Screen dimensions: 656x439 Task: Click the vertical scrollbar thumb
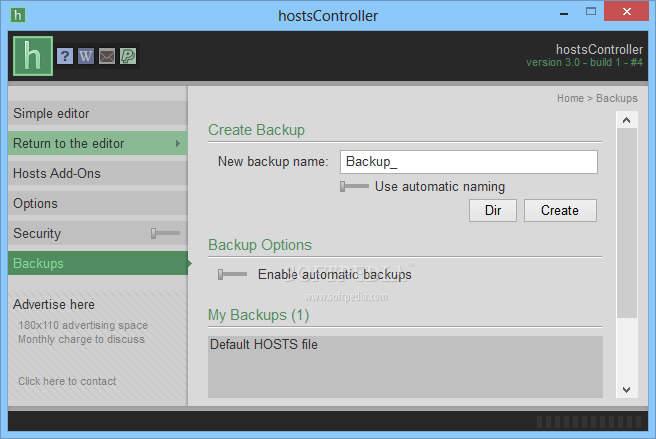coord(627,223)
